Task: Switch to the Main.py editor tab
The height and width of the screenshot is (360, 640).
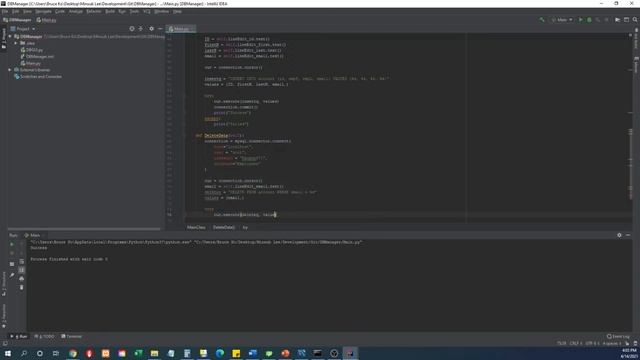Action: [x=180, y=29]
